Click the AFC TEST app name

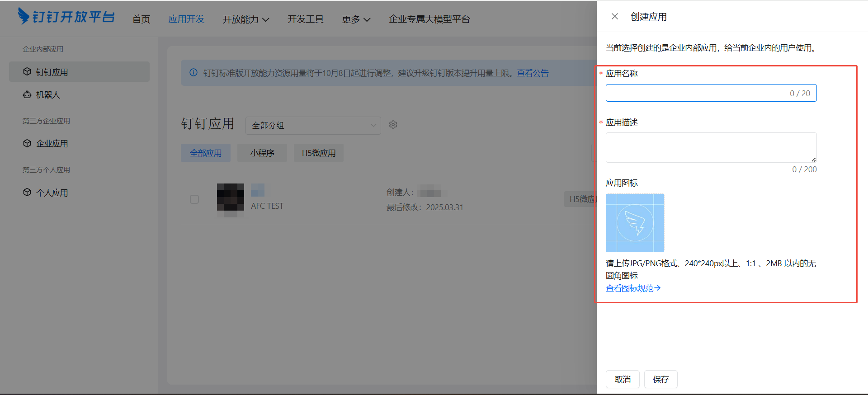tap(267, 206)
